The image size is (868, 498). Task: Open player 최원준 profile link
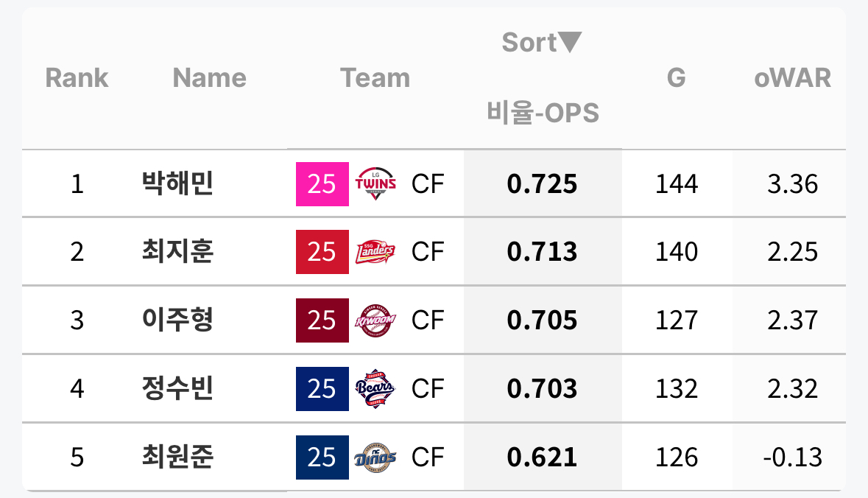[177, 457]
